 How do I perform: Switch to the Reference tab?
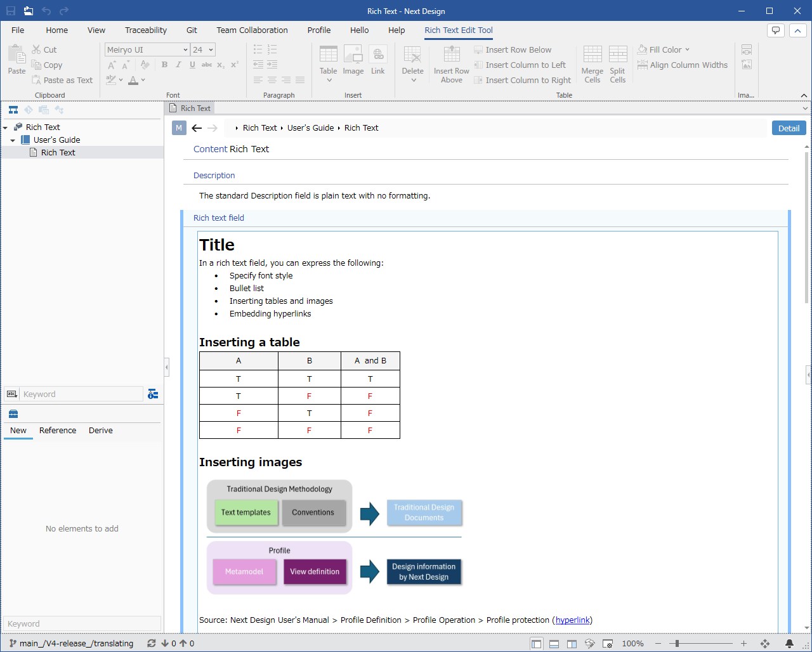[x=58, y=430]
